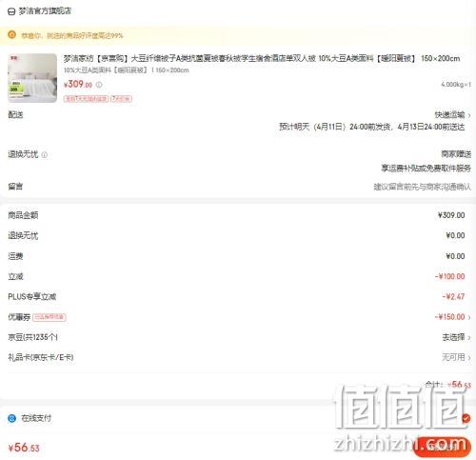Expand the 优惠券 -¥150.00 coupon selector
The width and height of the screenshot is (476, 460).
(x=453, y=317)
